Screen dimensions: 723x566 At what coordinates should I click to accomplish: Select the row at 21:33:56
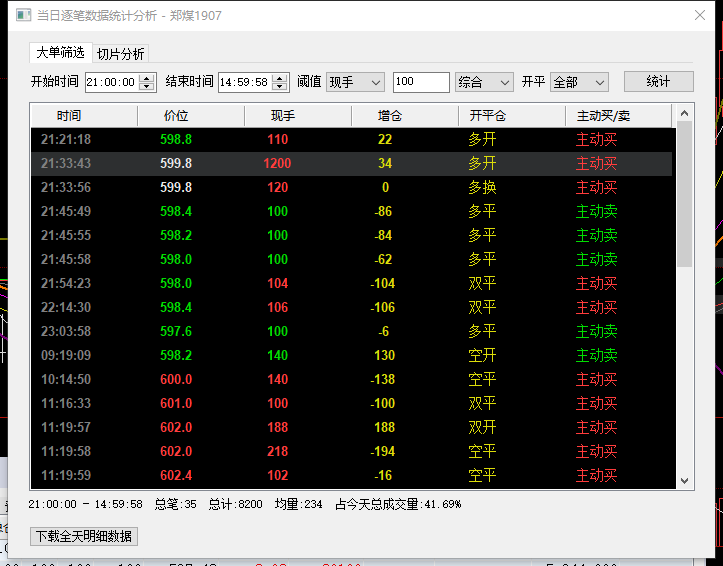pos(350,187)
